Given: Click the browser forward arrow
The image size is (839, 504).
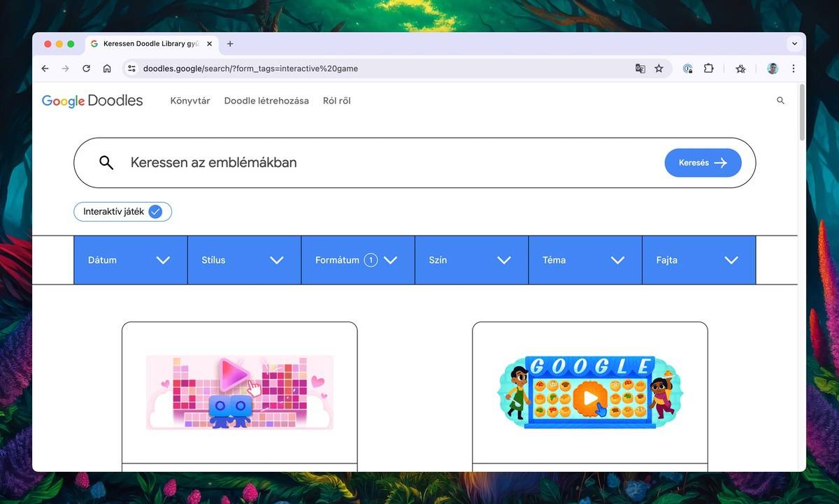Looking at the screenshot, I should click(x=65, y=69).
